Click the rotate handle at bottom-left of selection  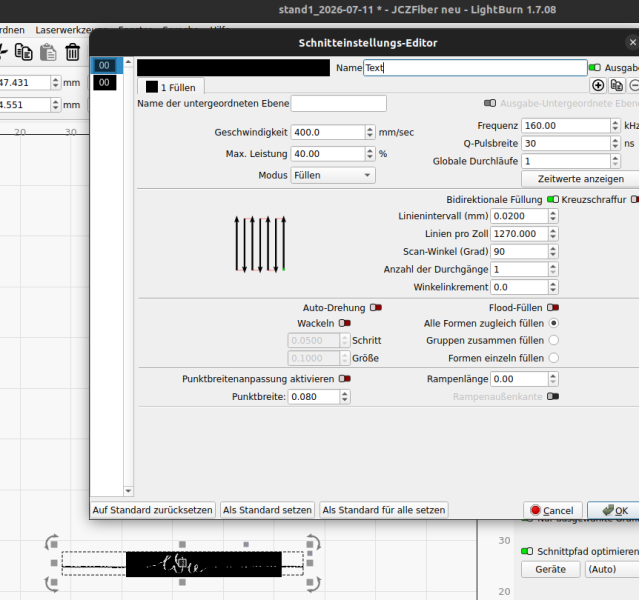coord(52,583)
